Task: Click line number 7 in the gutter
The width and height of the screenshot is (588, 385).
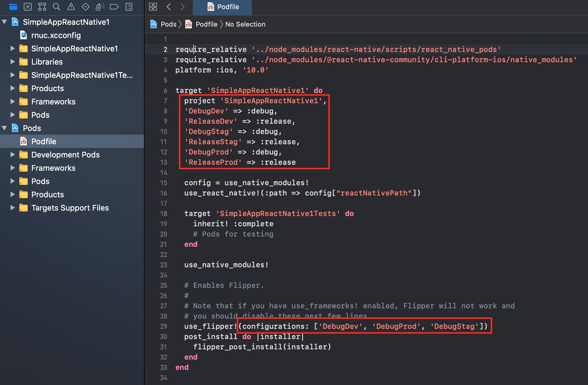Action: click(x=165, y=101)
